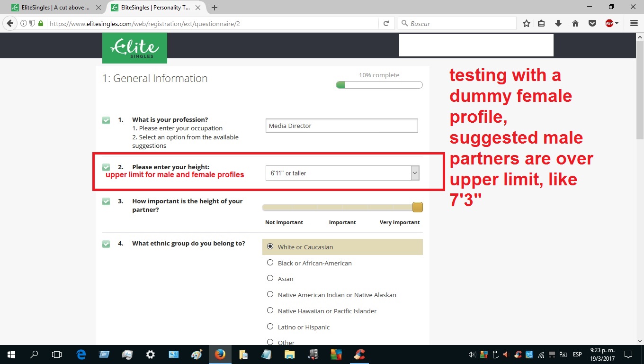Open the Settings gear on the taskbar
Screen dimensions: 644x364
pos(150,355)
